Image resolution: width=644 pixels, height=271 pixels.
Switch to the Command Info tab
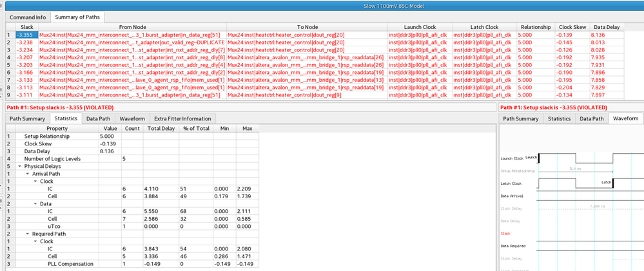click(28, 17)
